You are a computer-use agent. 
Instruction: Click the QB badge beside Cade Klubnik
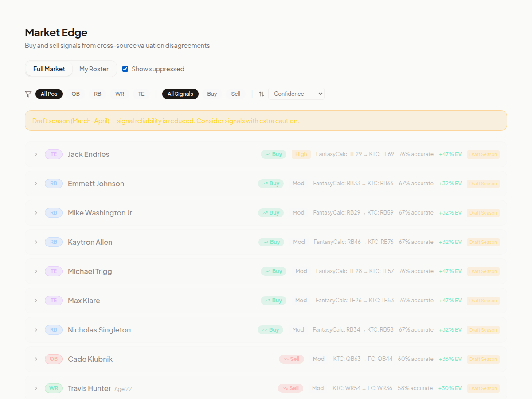[53, 359]
